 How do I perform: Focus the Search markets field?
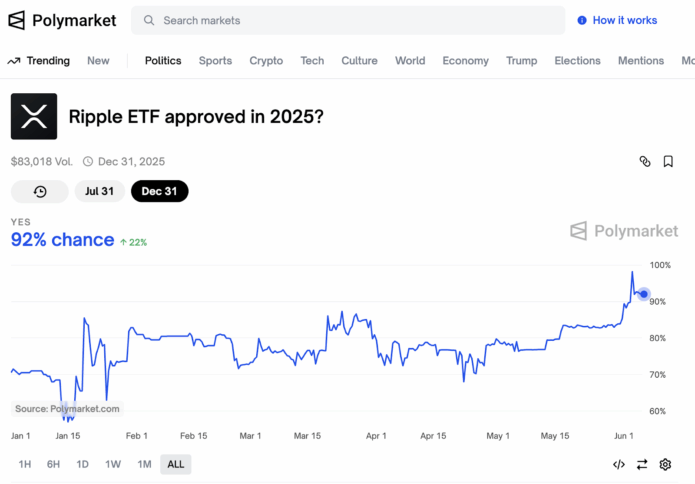pyautogui.click(x=348, y=20)
